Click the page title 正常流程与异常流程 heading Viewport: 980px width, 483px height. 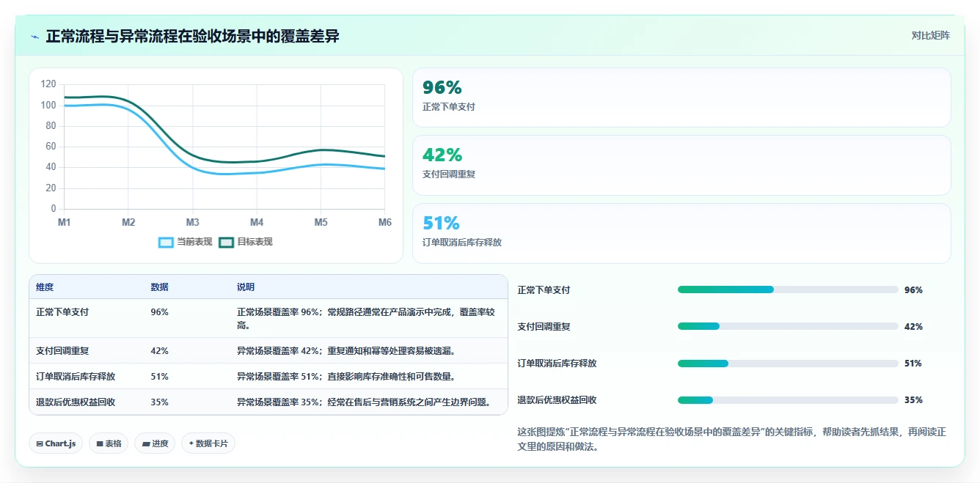[x=192, y=37]
